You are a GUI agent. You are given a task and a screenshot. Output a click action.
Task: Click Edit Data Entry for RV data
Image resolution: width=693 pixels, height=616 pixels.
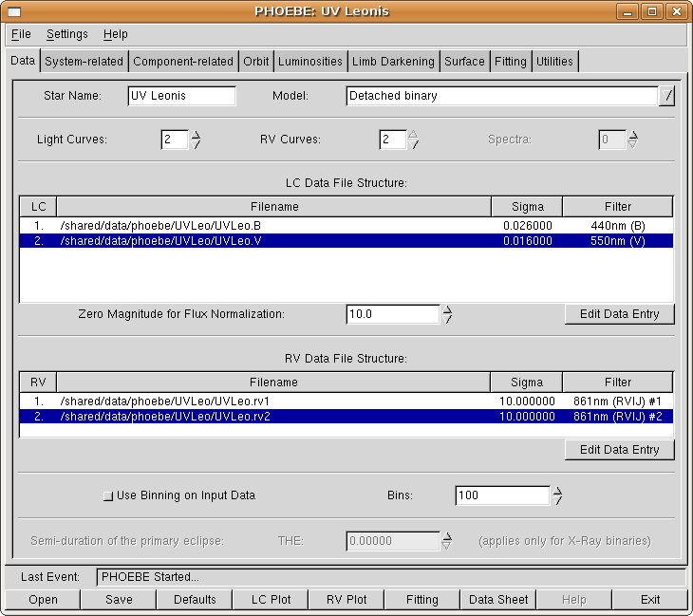coord(620,449)
